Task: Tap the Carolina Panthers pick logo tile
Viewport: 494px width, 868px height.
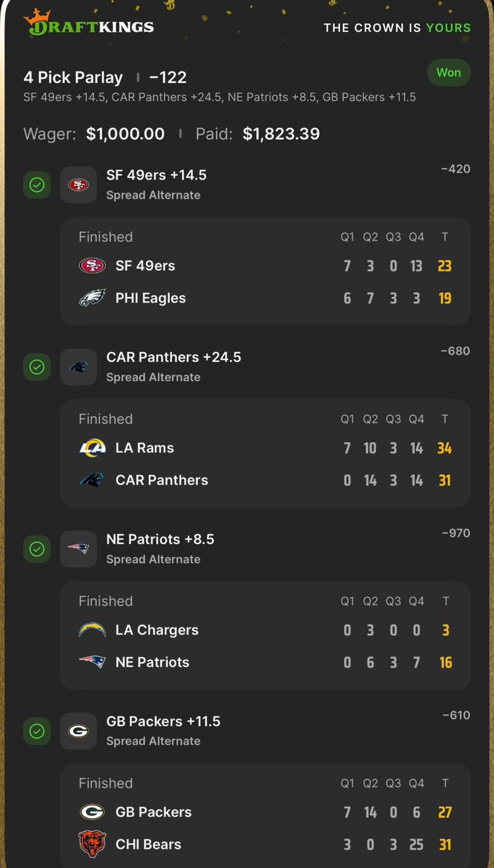Action: pyautogui.click(x=78, y=367)
